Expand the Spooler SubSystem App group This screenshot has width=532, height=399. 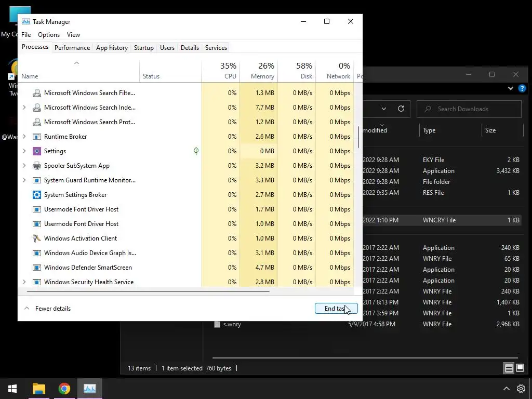[x=24, y=166]
